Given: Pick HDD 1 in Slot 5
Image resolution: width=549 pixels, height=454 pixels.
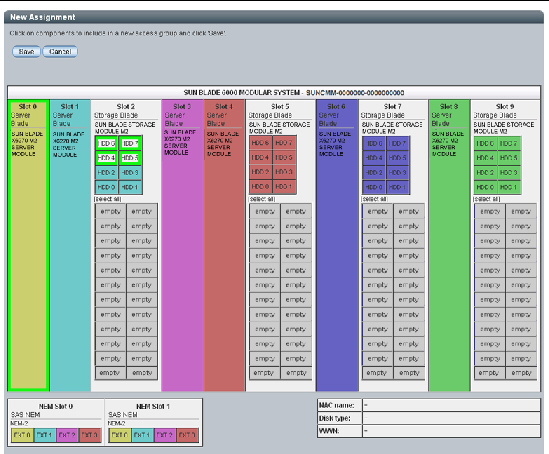Looking at the screenshot, I should (284, 187).
